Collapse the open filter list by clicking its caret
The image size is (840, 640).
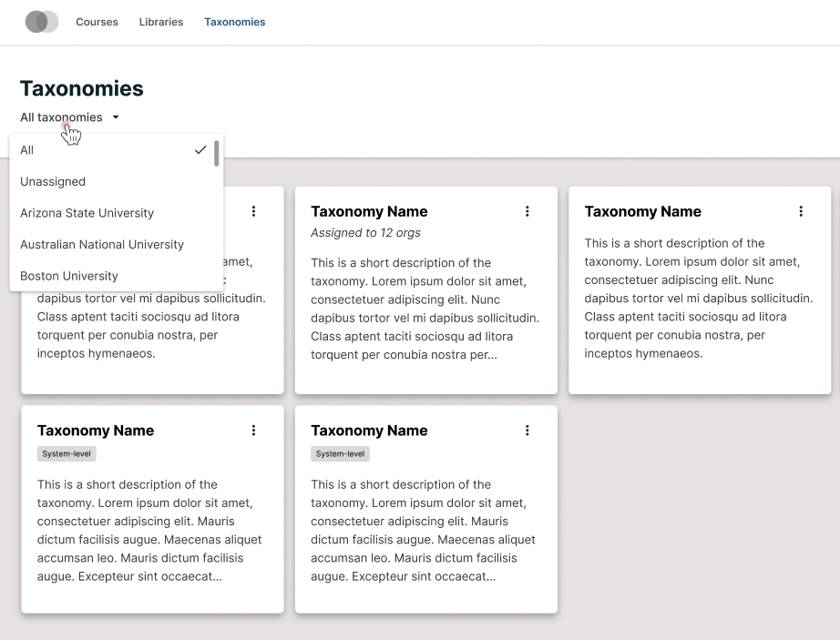[115, 117]
